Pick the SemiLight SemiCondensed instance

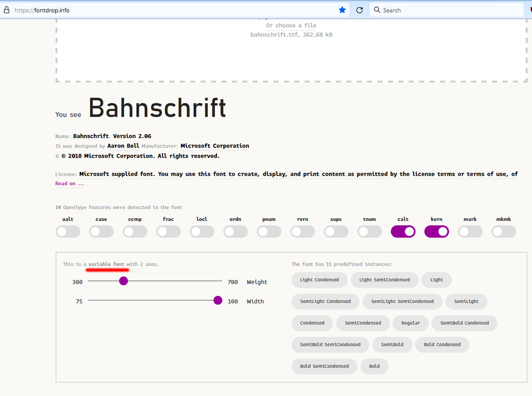tap(403, 301)
